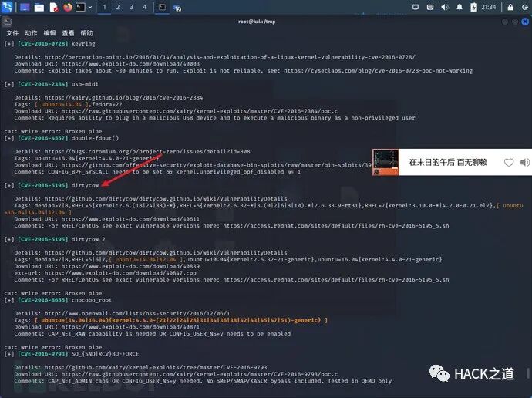The image size is (532, 398).
Task: Click the battery power manager icon
Action: pos(473,7)
